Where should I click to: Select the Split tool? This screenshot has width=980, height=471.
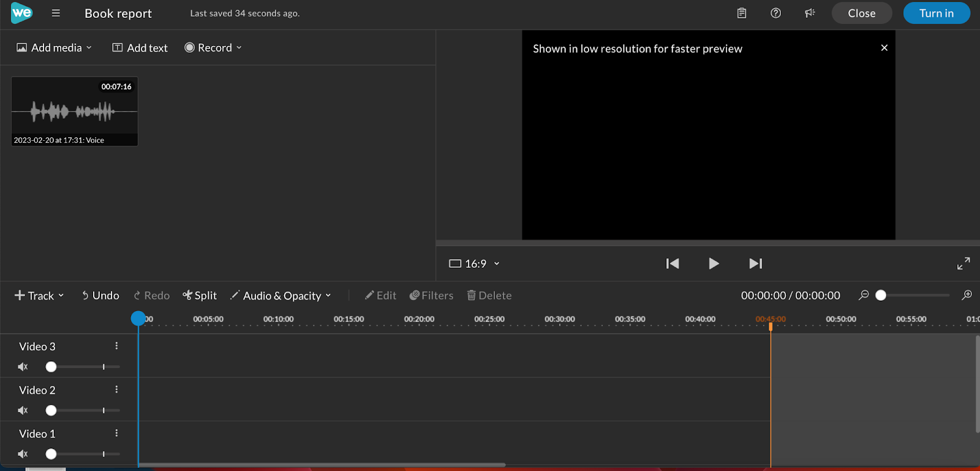200,296
